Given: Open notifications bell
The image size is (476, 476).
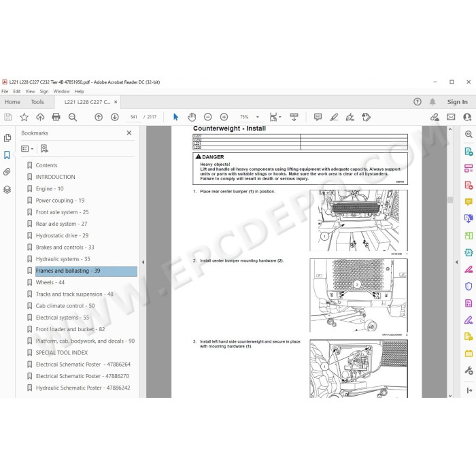Looking at the screenshot, I should pos(432,102).
